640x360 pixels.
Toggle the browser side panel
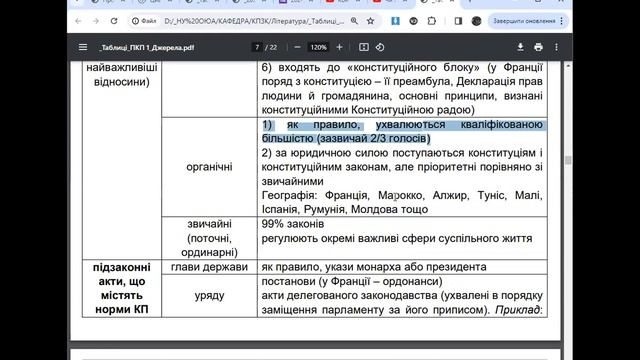(458, 21)
